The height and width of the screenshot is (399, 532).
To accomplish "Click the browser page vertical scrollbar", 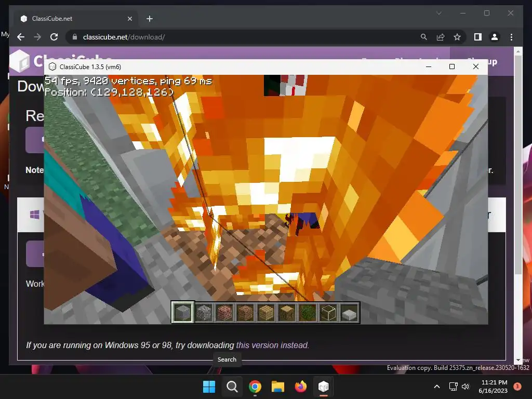I will pyautogui.click(x=518, y=165).
